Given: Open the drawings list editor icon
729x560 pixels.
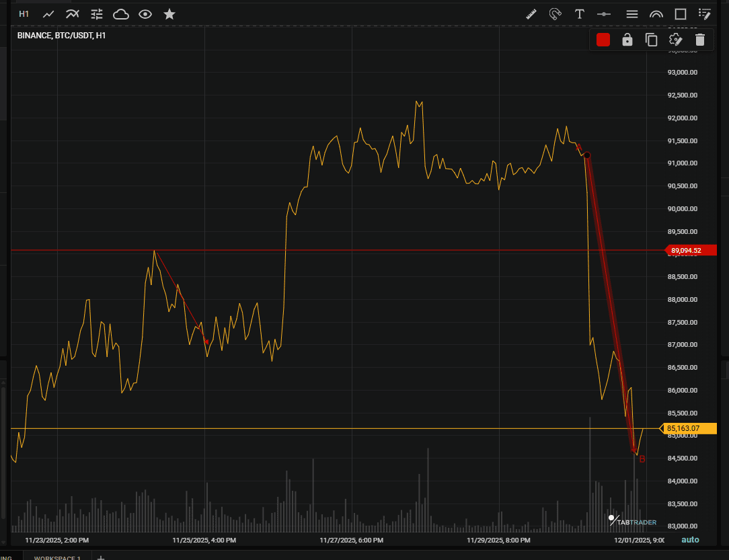Looking at the screenshot, I should [x=704, y=13].
